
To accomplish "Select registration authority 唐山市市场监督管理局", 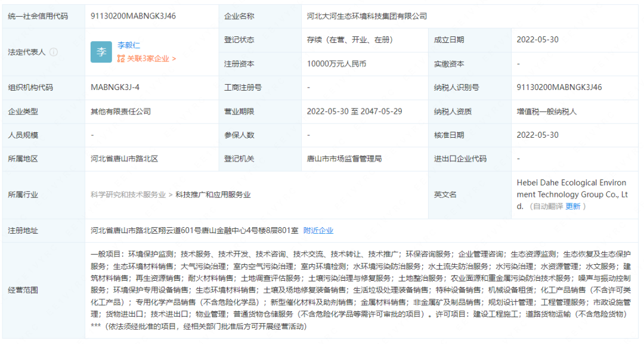I will (x=344, y=159).
